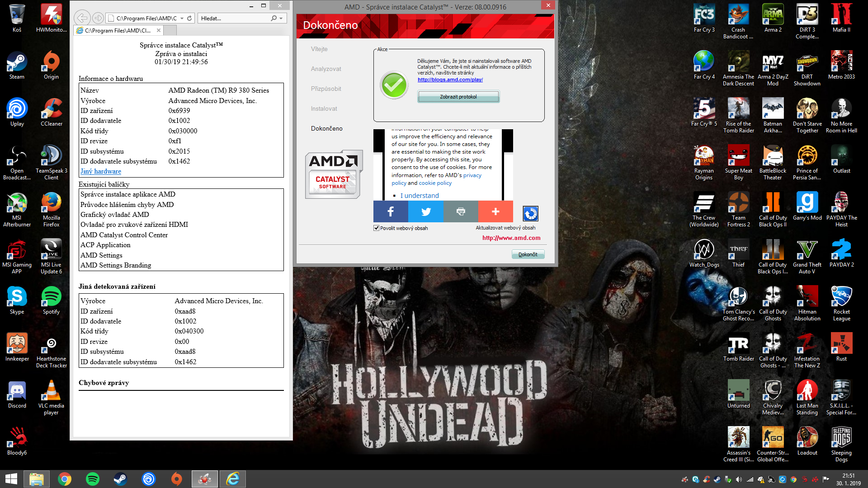Click the volume speaker icon in tray
Viewport: 868px width, 488px height.
coord(739,479)
